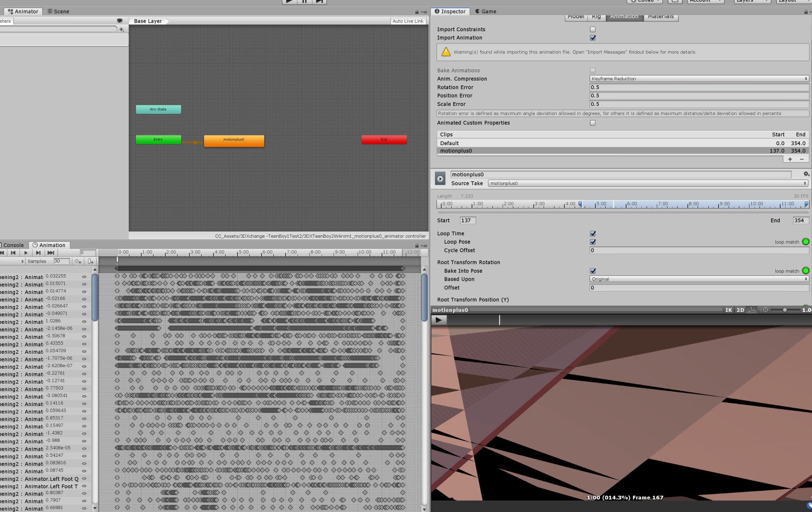Select the motionplus0 state node
Viewport: 812px width, 512px height.
[234, 141]
